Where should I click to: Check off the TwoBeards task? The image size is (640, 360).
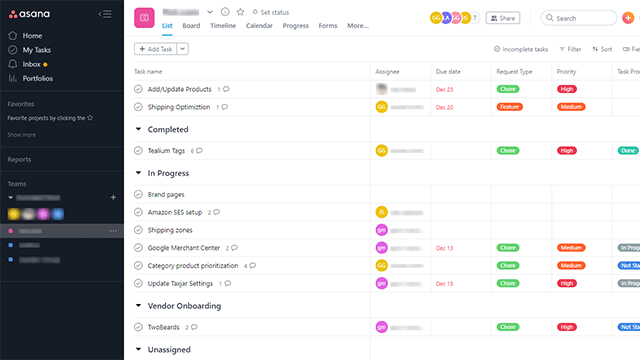coord(138,327)
